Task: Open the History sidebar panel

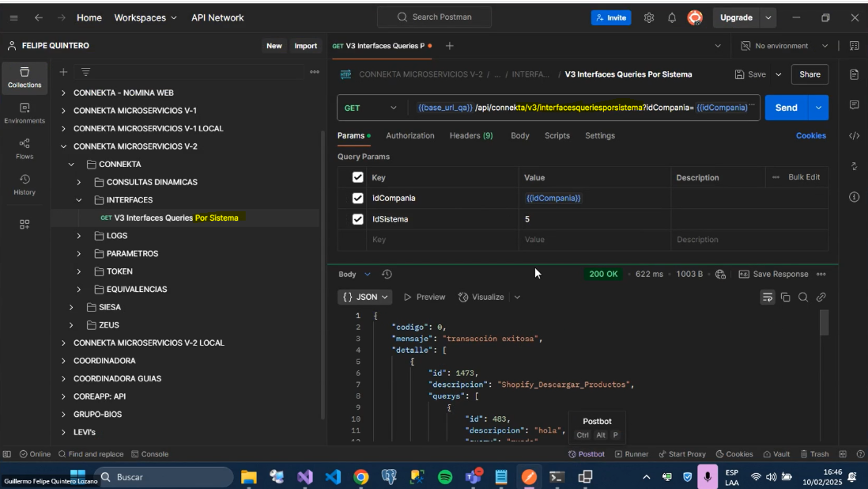Action: [25, 184]
